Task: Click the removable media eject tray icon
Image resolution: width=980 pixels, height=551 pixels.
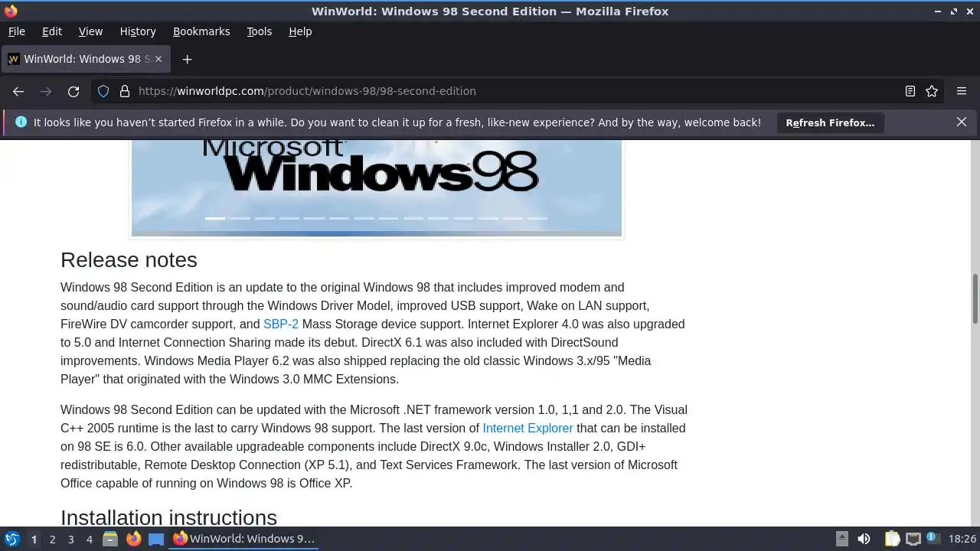Action: pyautogui.click(x=842, y=539)
